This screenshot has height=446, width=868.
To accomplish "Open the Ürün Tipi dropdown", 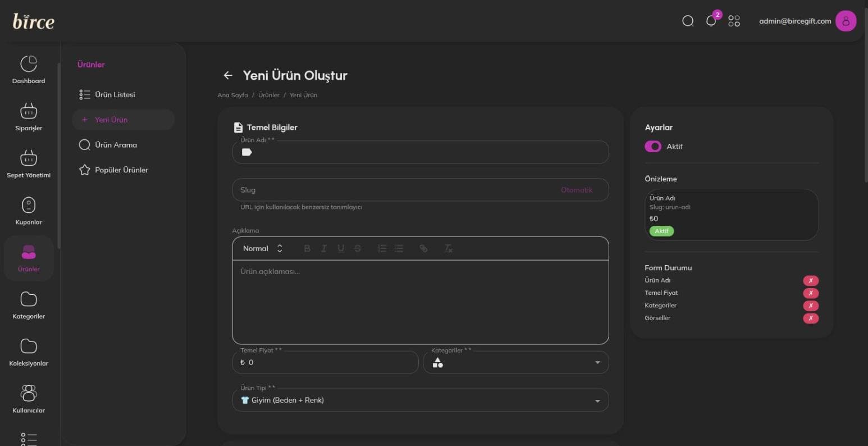I will coord(421,401).
